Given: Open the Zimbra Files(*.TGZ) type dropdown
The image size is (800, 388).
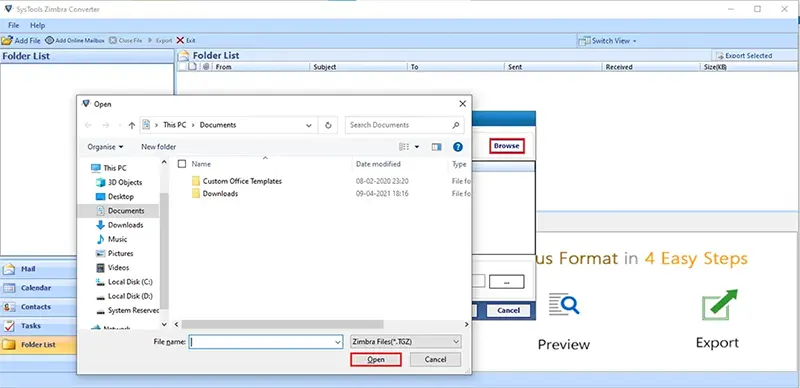Looking at the screenshot, I should click(406, 342).
